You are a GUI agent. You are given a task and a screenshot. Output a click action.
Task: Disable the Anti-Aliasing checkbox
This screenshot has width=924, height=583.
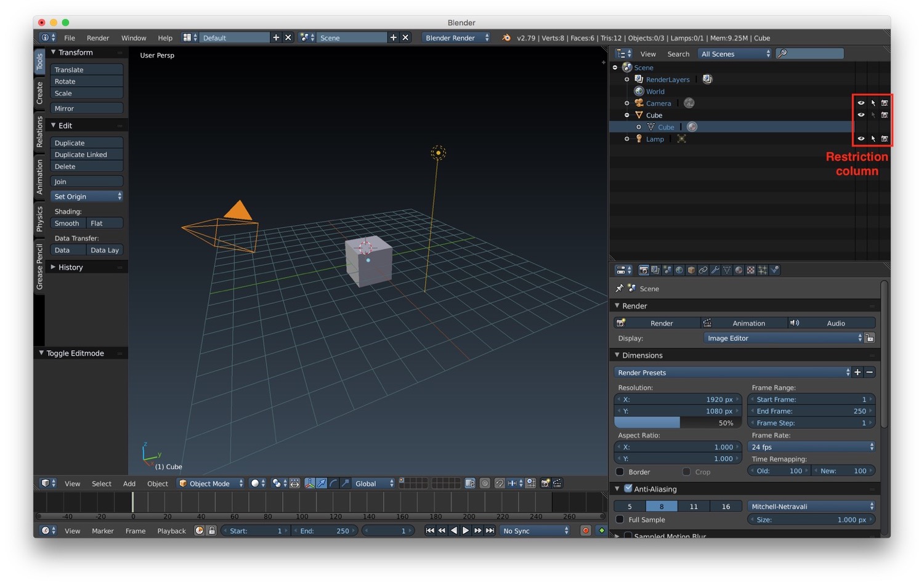tap(628, 488)
